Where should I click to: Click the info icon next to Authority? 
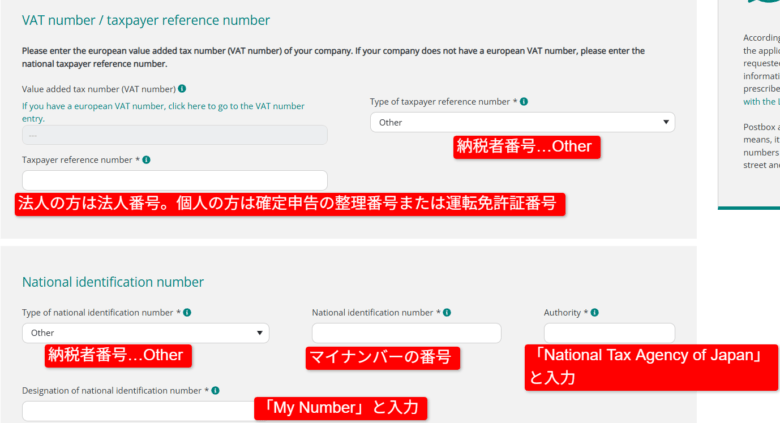pos(595,312)
